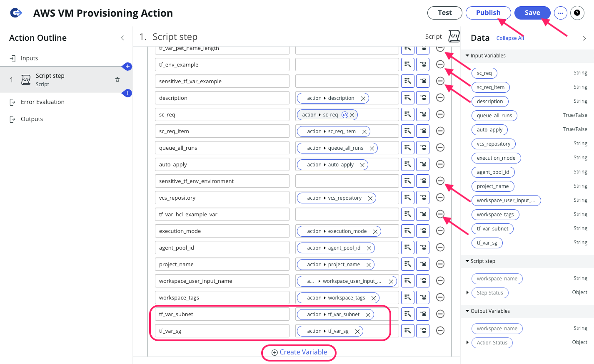
Task: Click the ellipsis options icon in the header
Action: click(560, 13)
